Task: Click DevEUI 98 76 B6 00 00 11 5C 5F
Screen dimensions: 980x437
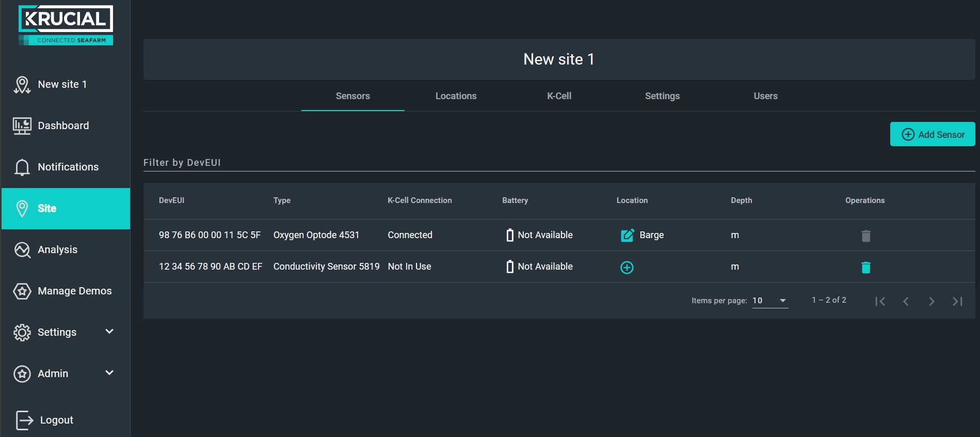Action: 210,235
